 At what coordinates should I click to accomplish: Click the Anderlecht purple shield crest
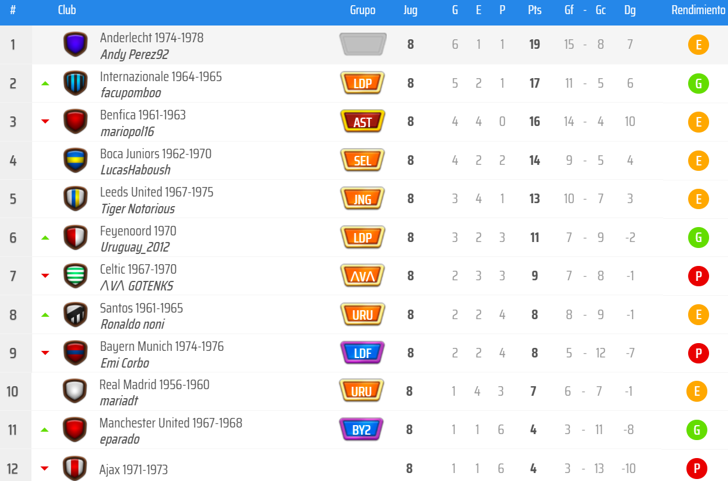pyautogui.click(x=75, y=44)
